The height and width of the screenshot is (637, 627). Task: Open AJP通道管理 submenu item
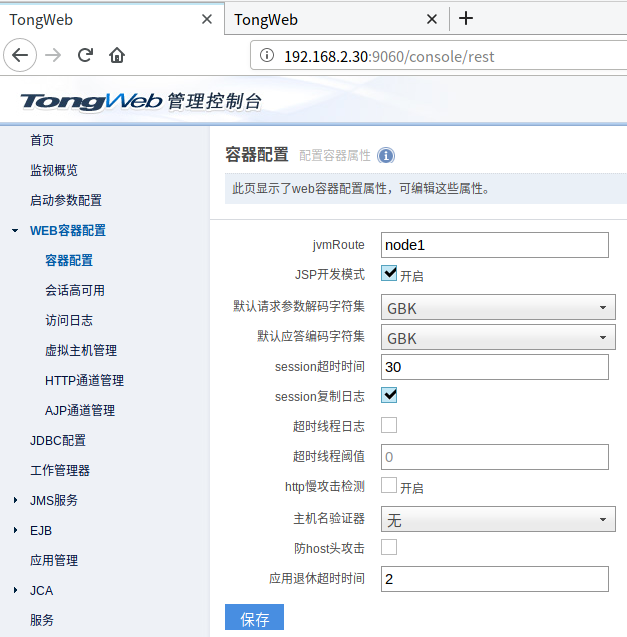(80, 410)
